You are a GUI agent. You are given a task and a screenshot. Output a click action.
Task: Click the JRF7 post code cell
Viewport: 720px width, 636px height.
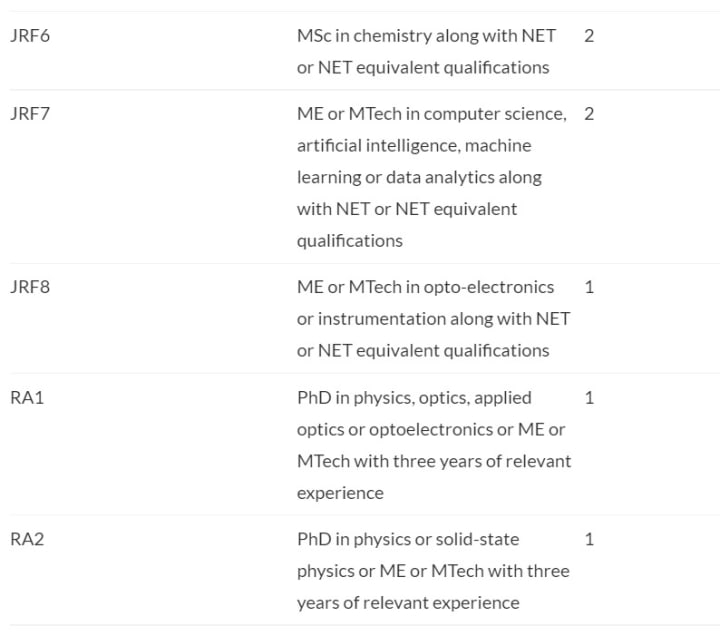coord(30,114)
